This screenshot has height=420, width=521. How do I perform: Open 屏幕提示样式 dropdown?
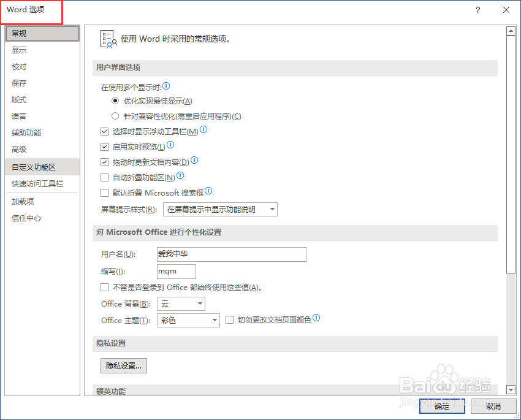[220, 209]
